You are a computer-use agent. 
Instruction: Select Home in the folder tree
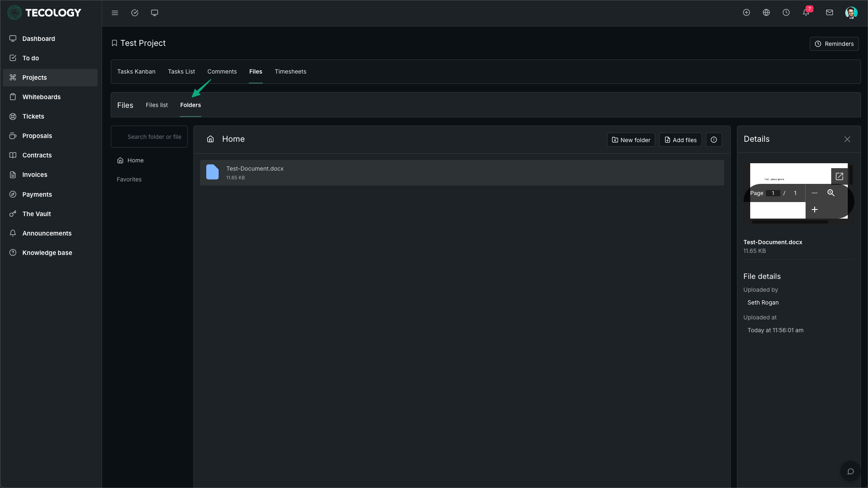[135, 160]
